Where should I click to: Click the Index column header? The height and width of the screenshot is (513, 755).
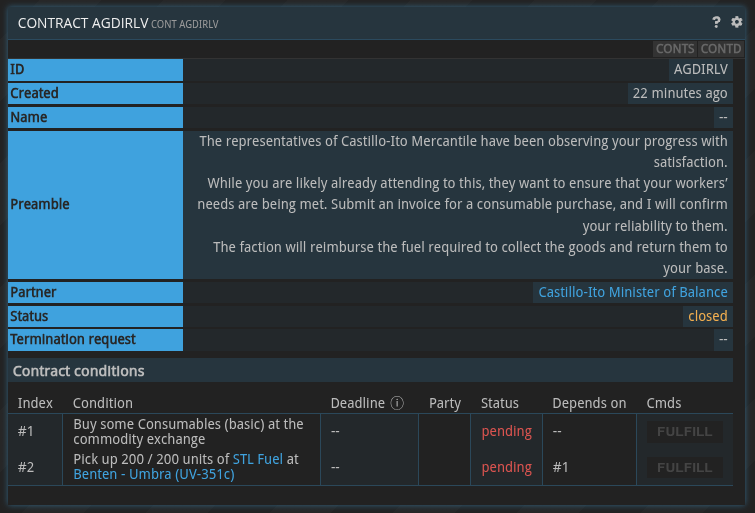click(x=35, y=403)
